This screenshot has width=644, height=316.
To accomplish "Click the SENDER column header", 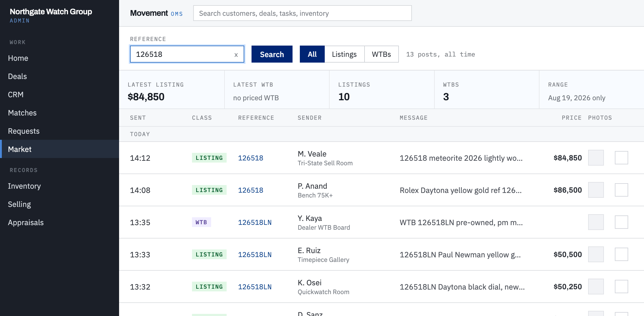I will click(310, 118).
